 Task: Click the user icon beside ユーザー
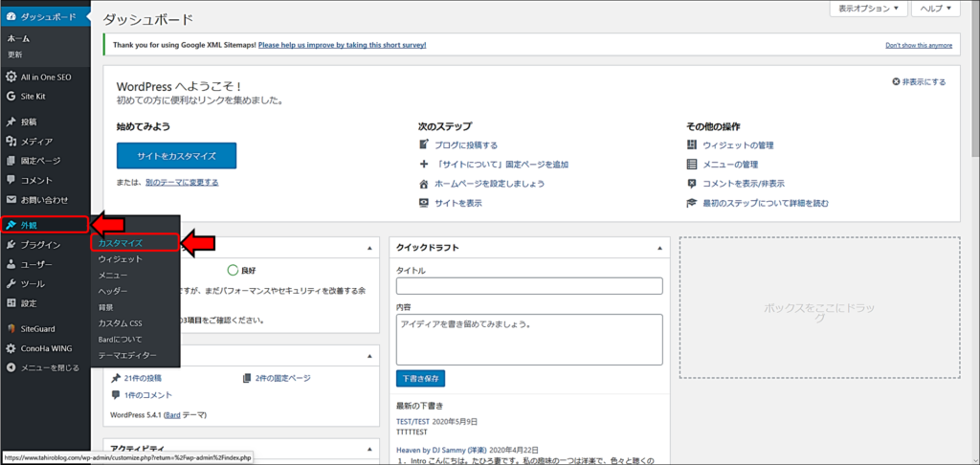click(x=11, y=264)
